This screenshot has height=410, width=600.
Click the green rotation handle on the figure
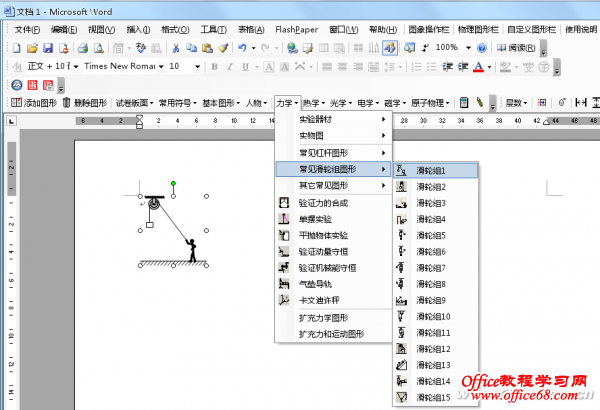[x=173, y=183]
